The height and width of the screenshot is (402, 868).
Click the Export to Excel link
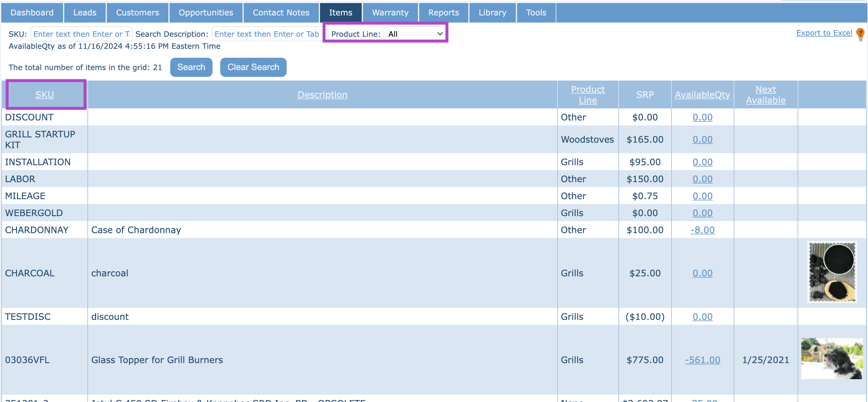click(824, 33)
